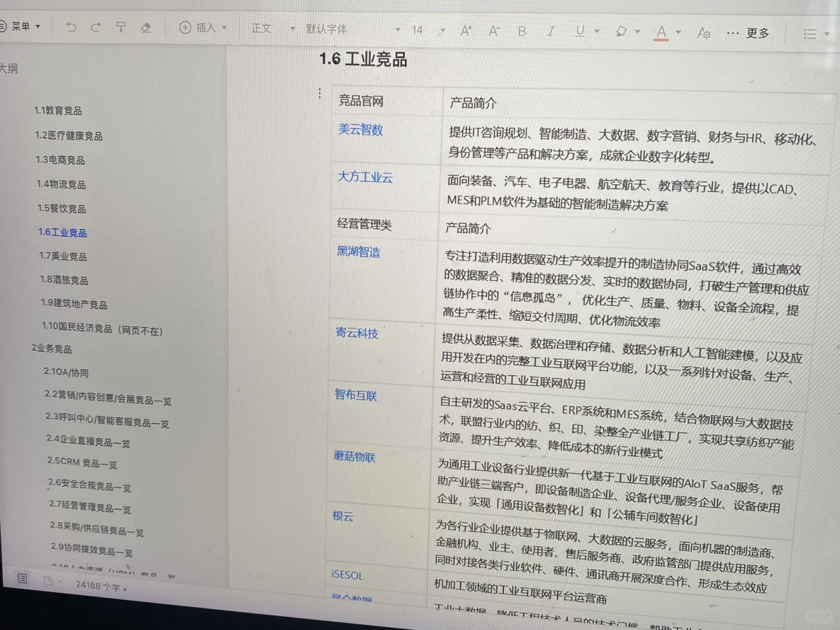Open the 美云智数 hyperlink in the table
The image size is (840, 630).
click(360, 130)
